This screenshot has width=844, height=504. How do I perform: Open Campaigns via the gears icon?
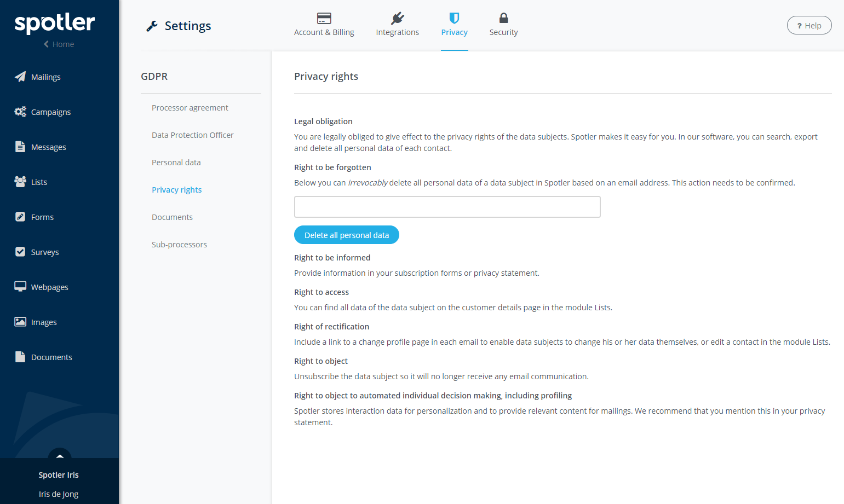[20, 112]
